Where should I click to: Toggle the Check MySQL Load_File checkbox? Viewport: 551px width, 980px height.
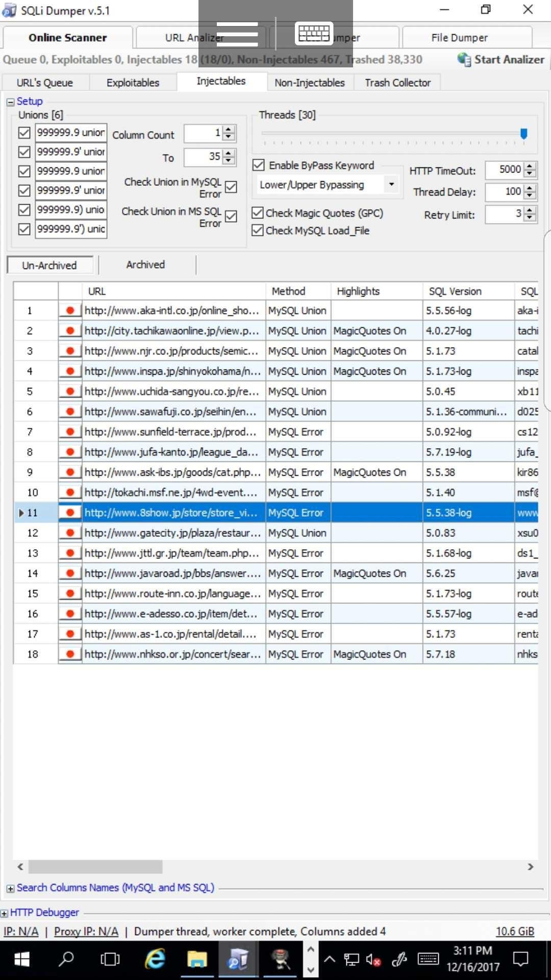pyautogui.click(x=258, y=230)
